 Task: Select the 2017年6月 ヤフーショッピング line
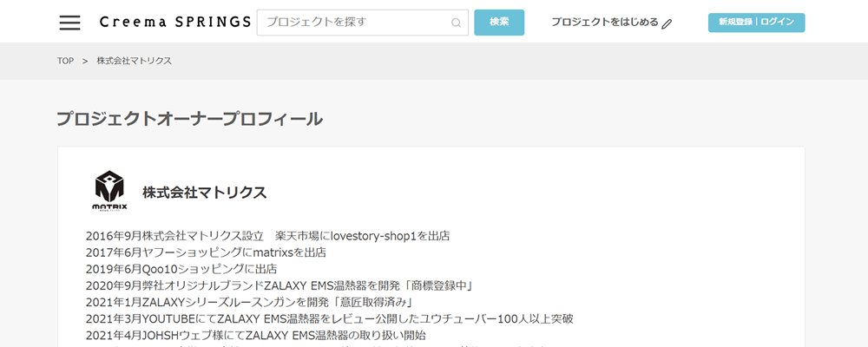pos(206,253)
